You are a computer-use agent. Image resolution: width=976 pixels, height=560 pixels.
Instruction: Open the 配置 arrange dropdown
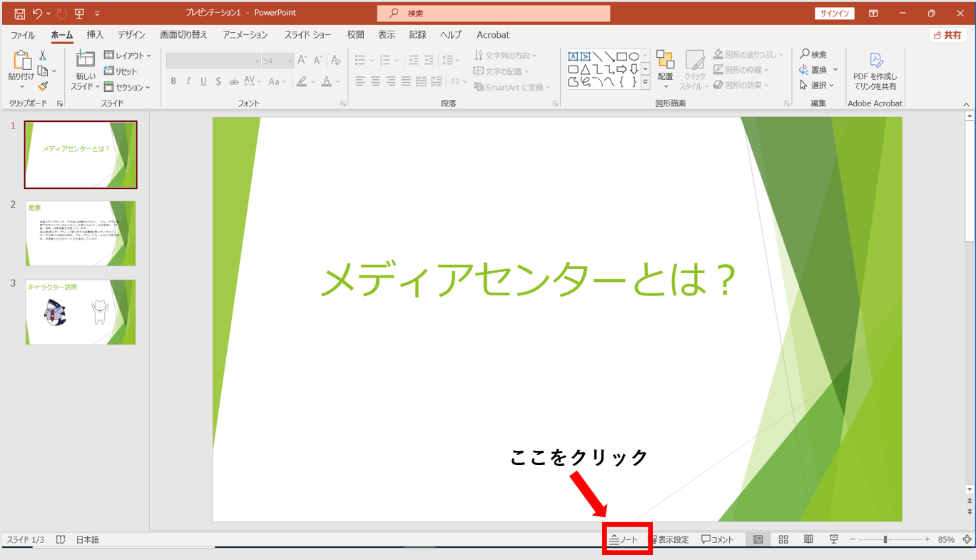[665, 70]
